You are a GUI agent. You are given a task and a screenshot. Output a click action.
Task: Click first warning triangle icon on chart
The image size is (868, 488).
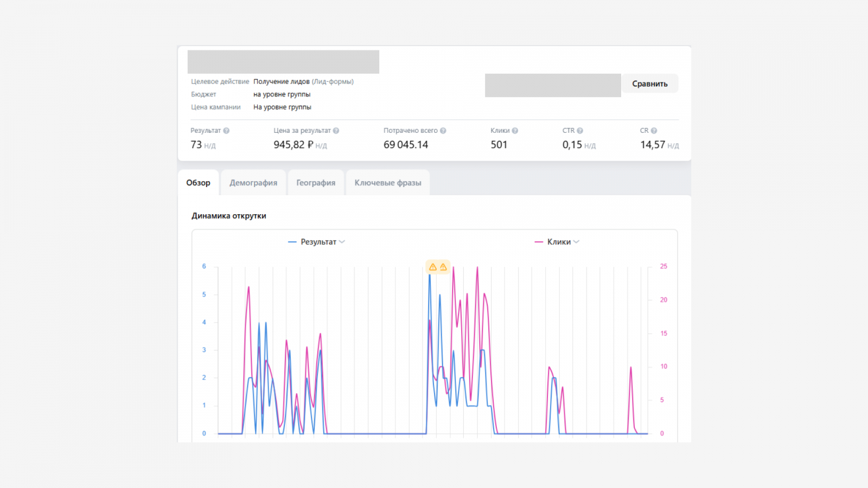tap(433, 267)
